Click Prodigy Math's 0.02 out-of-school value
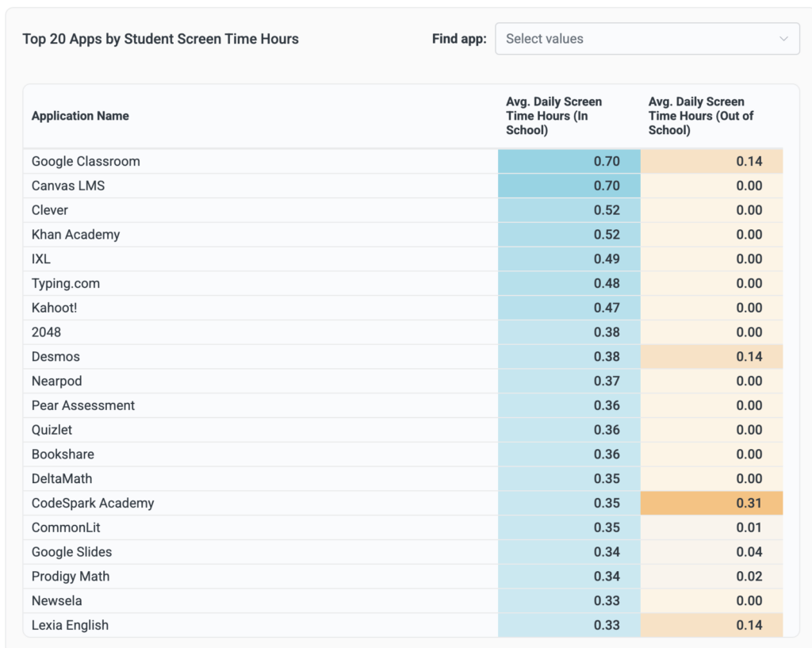Screen dimensions: 812x648 click(x=749, y=577)
